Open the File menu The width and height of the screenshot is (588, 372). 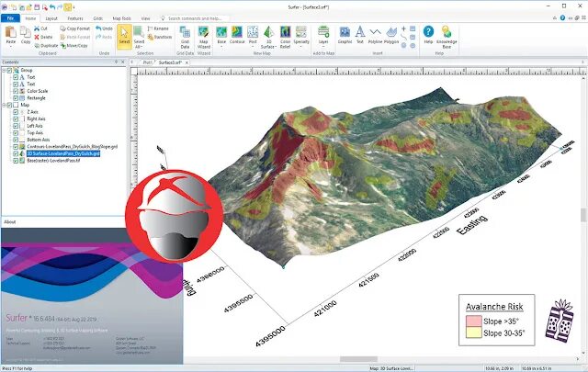(10, 18)
